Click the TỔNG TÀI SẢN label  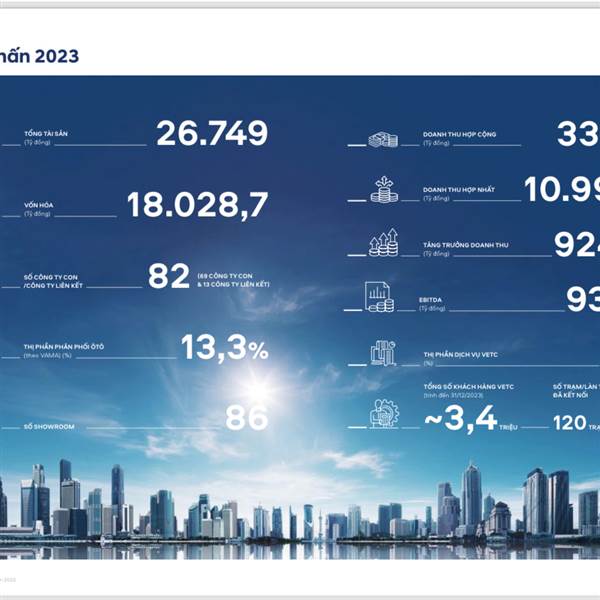[46, 134]
